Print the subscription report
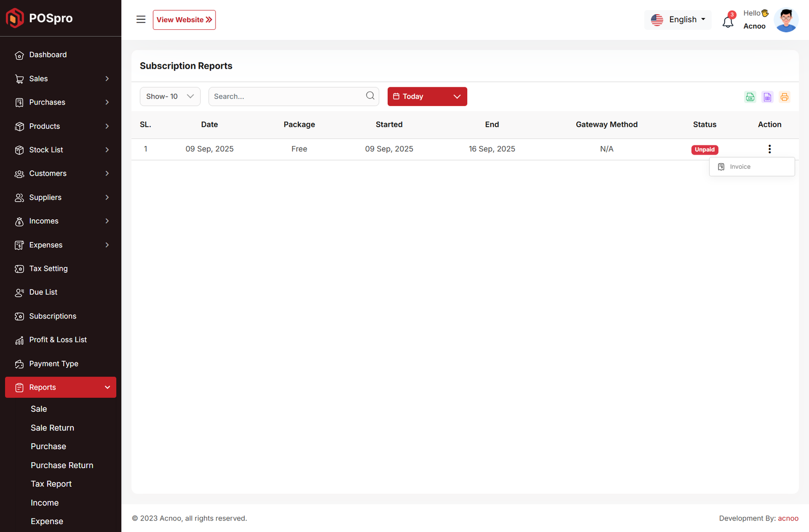 tap(784, 97)
